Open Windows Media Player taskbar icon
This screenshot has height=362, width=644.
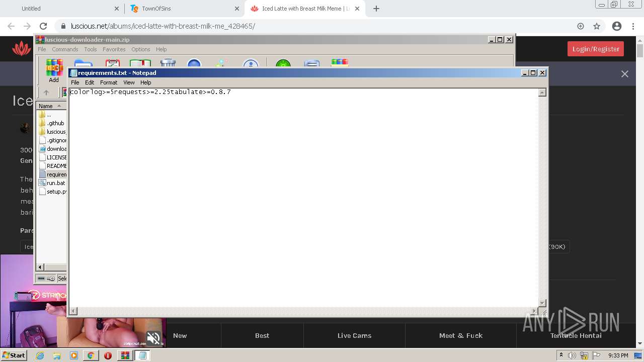(x=74, y=355)
